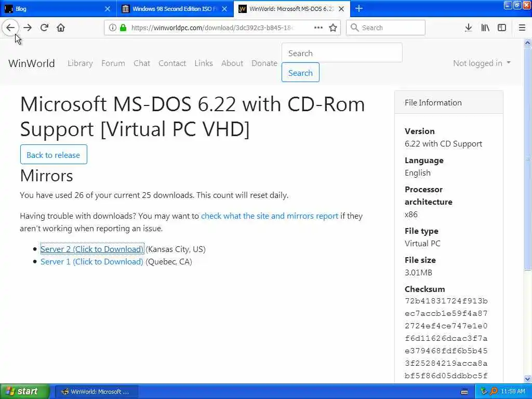Download from Server 1 Quebec mirror
The height and width of the screenshot is (399, 532).
(92, 262)
